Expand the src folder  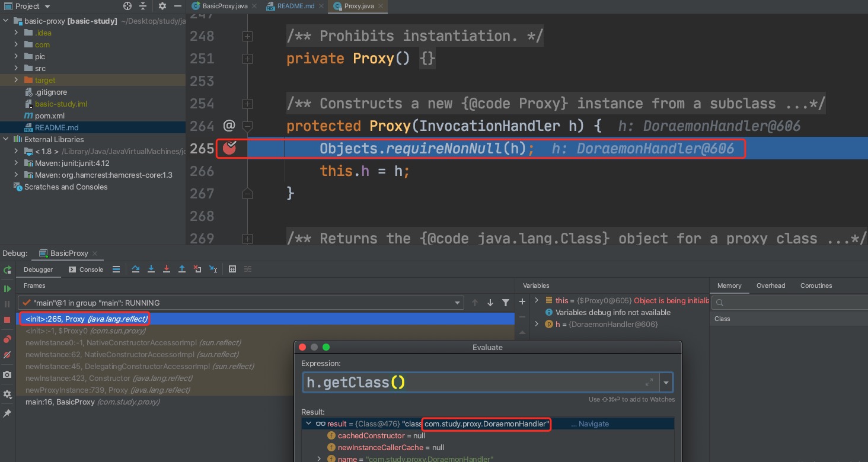(x=16, y=68)
